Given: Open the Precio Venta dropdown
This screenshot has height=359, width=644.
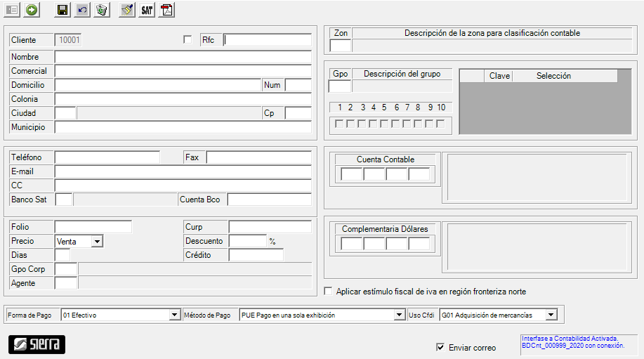Looking at the screenshot, I should pos(97,241).
